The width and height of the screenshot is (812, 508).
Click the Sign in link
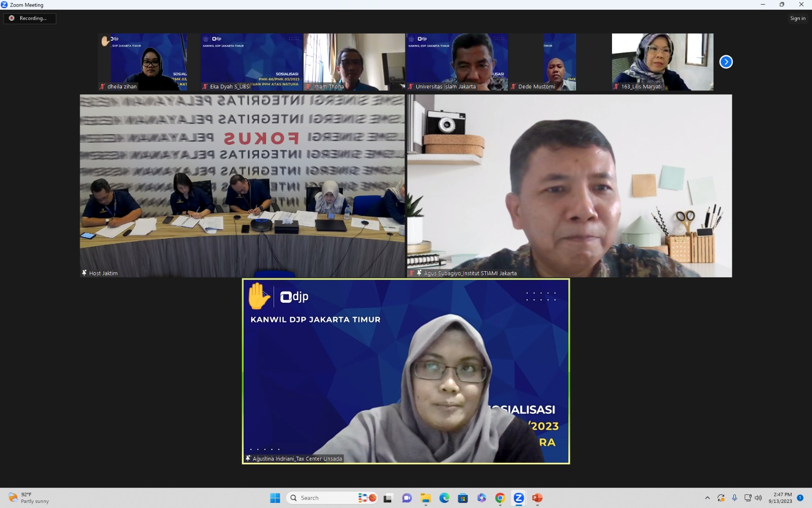point(797,18)
